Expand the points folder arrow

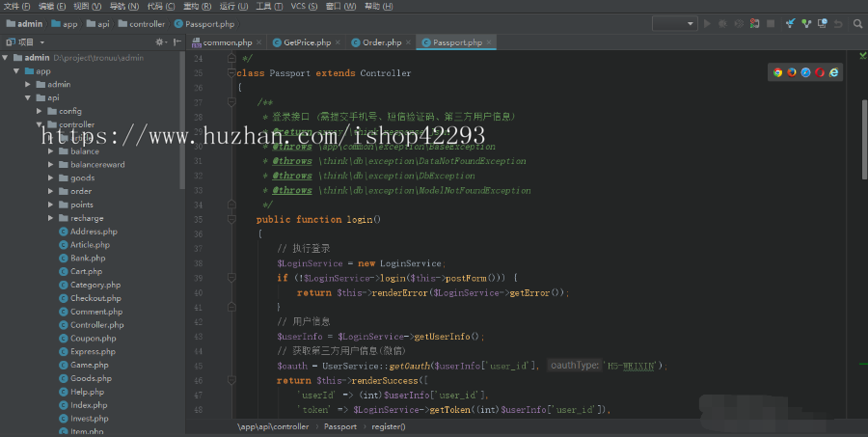[x=50, y=205]
